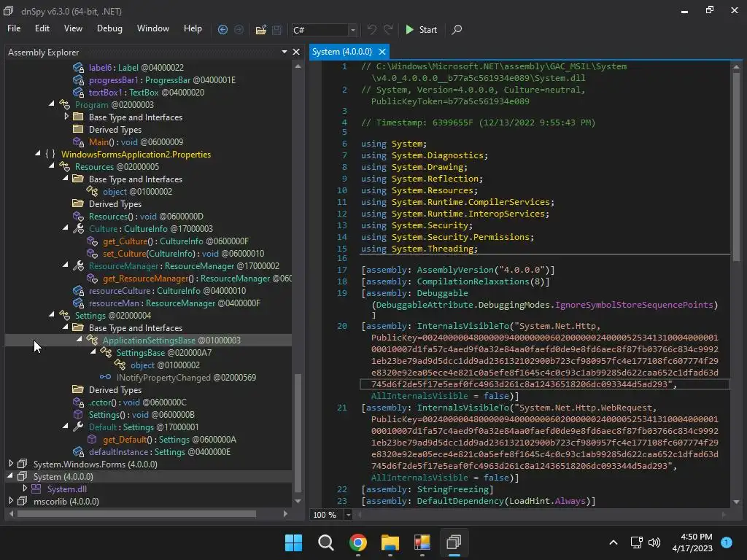Select defaultInstance : Settings field
The image size is (747, 560).
coord(160,451)
